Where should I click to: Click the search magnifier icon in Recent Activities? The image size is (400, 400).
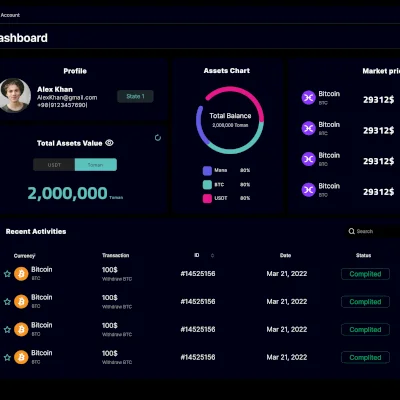pyautogui.click(x=351, y=231)
